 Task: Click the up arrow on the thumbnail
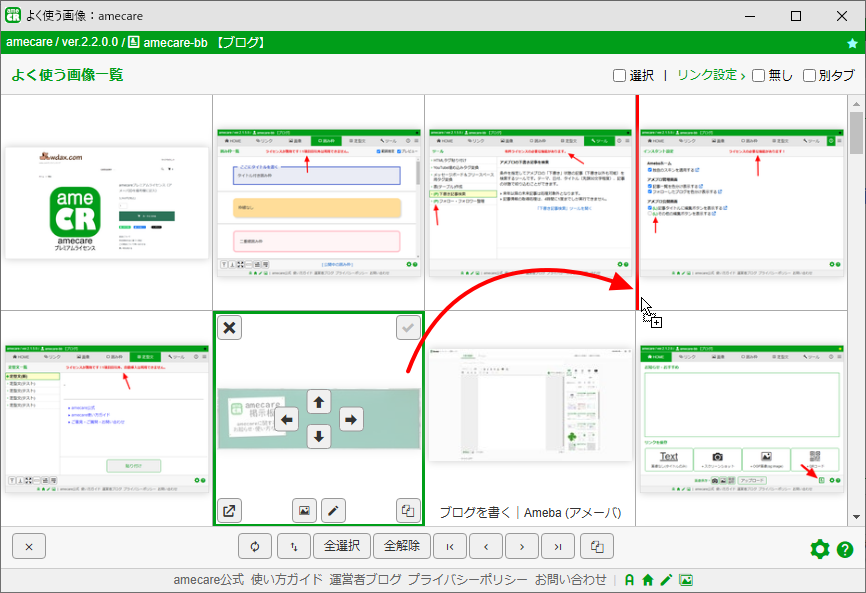[x=319, y=402]
